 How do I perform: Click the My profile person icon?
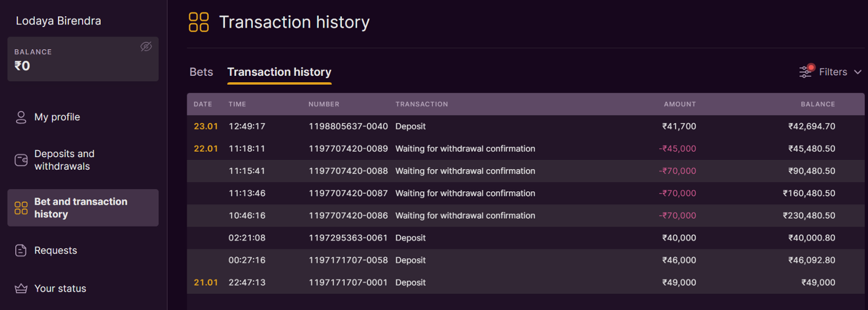point(21,117)
